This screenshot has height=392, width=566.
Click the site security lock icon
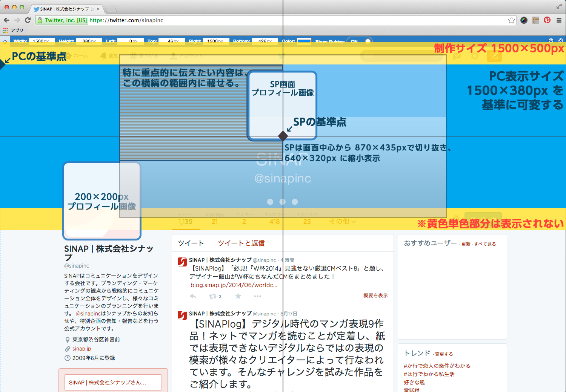pos(40,20)
